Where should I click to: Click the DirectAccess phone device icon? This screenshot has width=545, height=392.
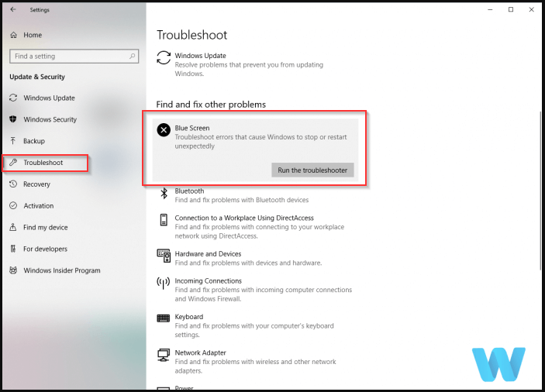point(164,220)
